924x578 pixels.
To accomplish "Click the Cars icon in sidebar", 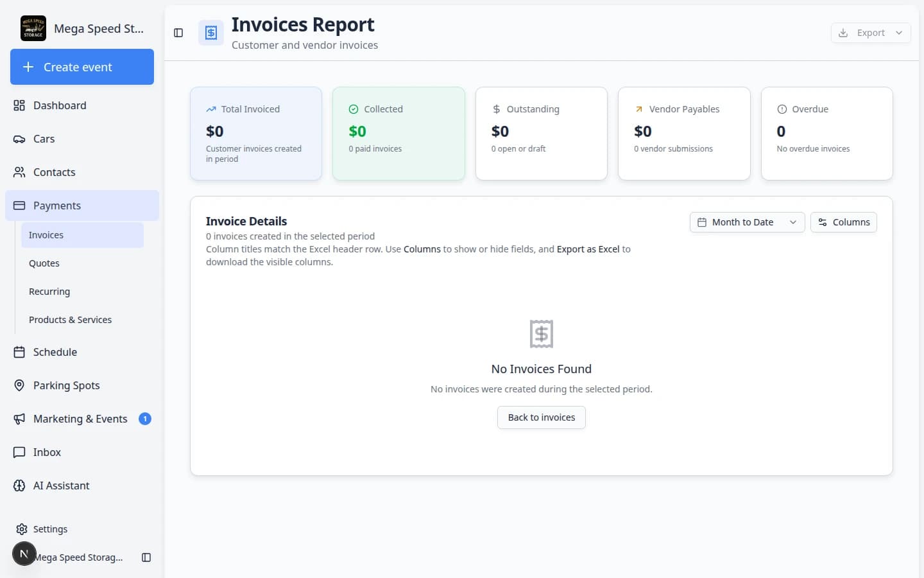I will pos(19,139).
